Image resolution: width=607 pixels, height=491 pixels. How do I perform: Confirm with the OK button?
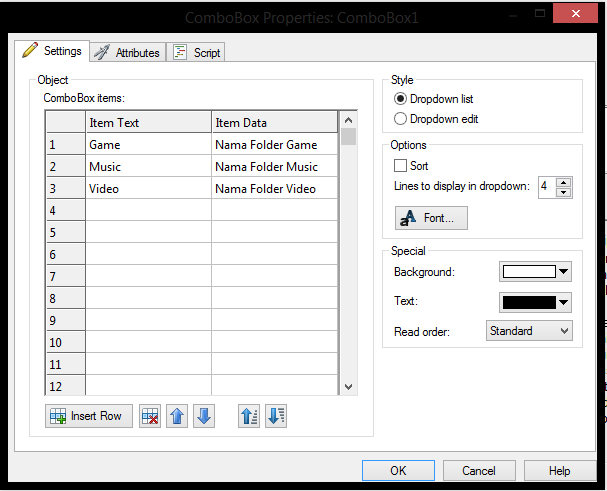pos(398,470)
